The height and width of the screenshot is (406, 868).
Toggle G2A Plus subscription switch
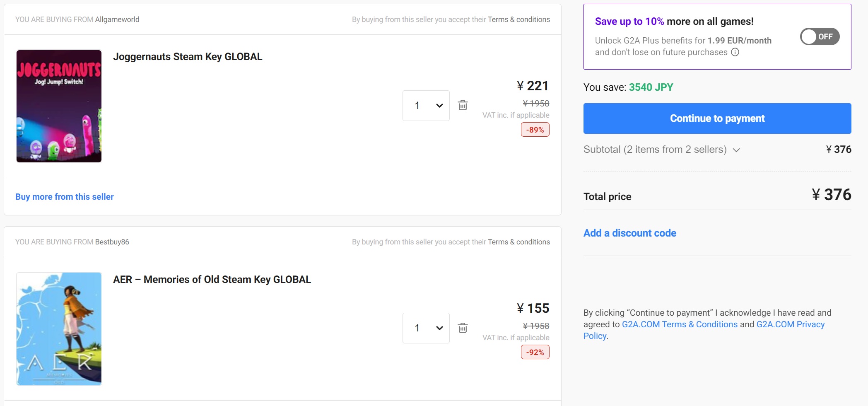[x=819, y=36]
